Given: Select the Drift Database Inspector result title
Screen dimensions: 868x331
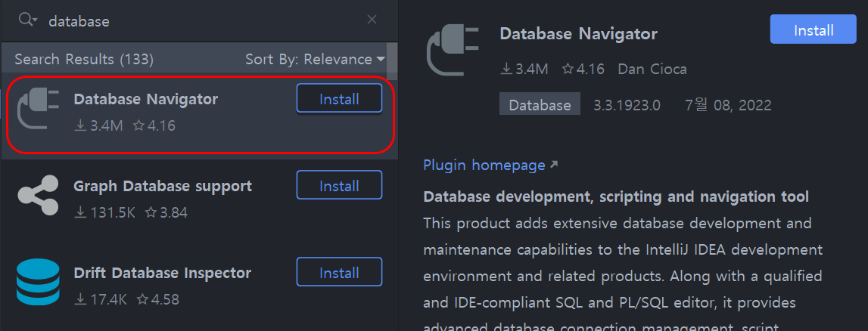Looking at the screenshot, I should pos(162,273).
